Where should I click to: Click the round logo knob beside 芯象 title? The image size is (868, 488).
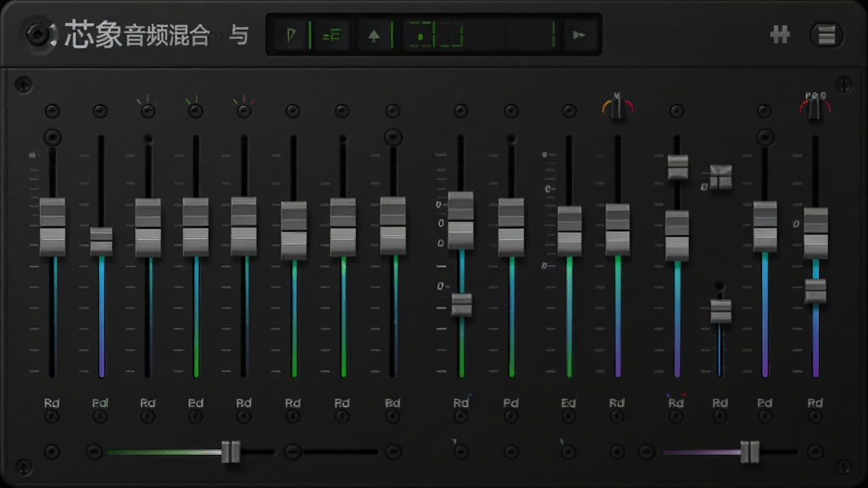coord(39,35)
